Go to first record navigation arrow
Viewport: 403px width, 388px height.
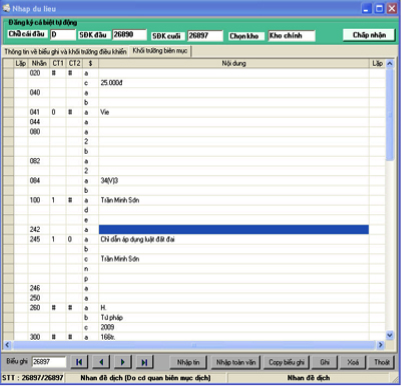(x=79, y=362)
